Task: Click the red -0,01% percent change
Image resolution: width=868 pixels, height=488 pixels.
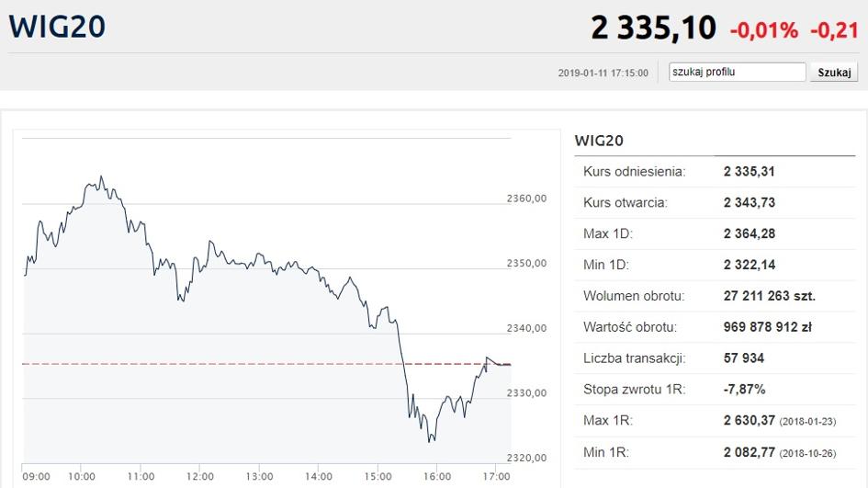Action: pyautogui.click(x=763, y=30)
